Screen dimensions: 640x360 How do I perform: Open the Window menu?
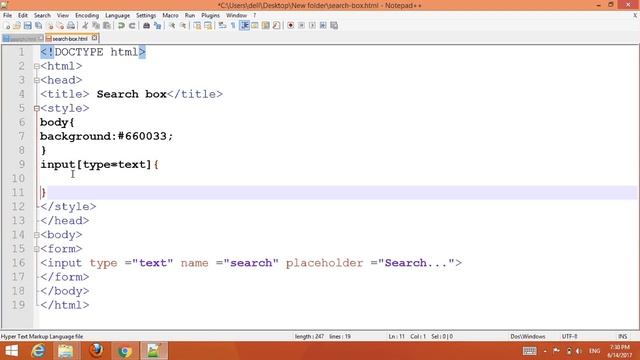click(236, 16)
